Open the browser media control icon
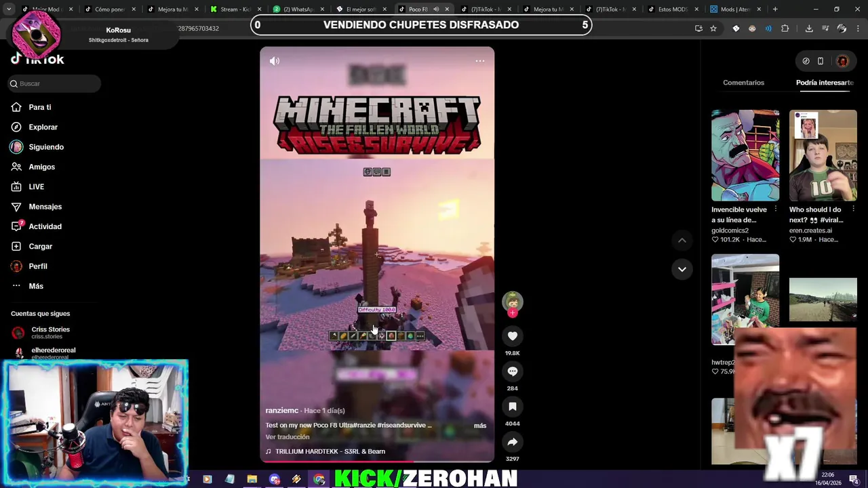868x488 pixels. [x=825, y=28]
